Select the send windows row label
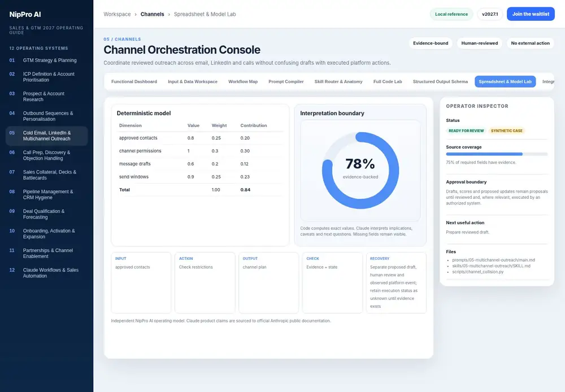Viewport: 565px width, 392px height. coord(134,177)
